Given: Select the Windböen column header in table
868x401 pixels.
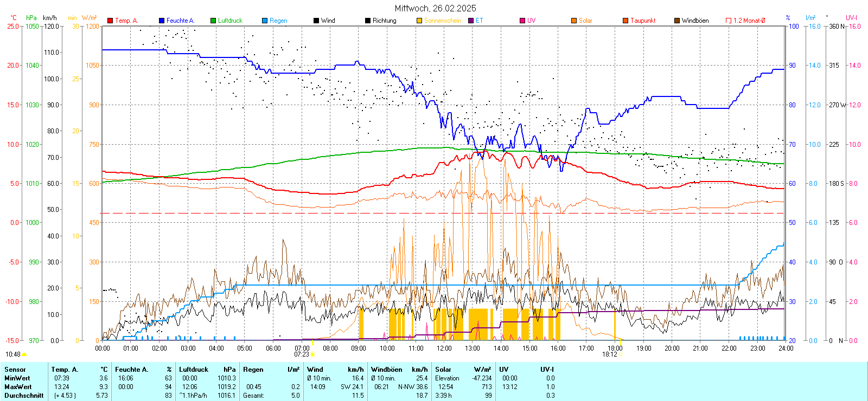Looking at the screenshot, I should click(387, 370).
